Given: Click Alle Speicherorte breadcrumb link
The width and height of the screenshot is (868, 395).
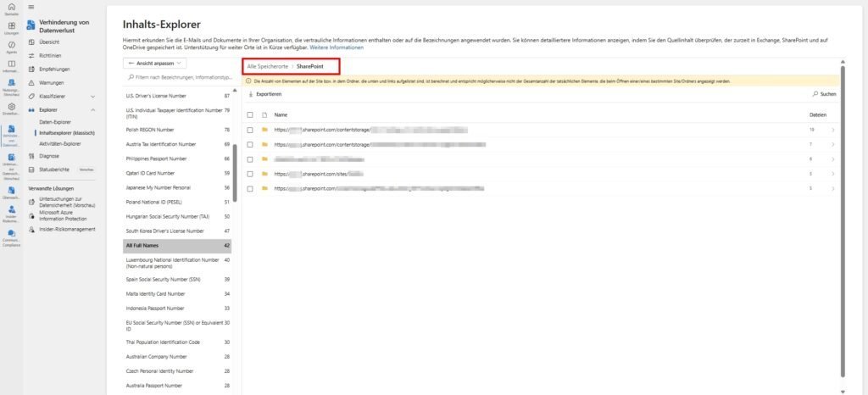Looking at the screenshot, I should click(267, 65).
